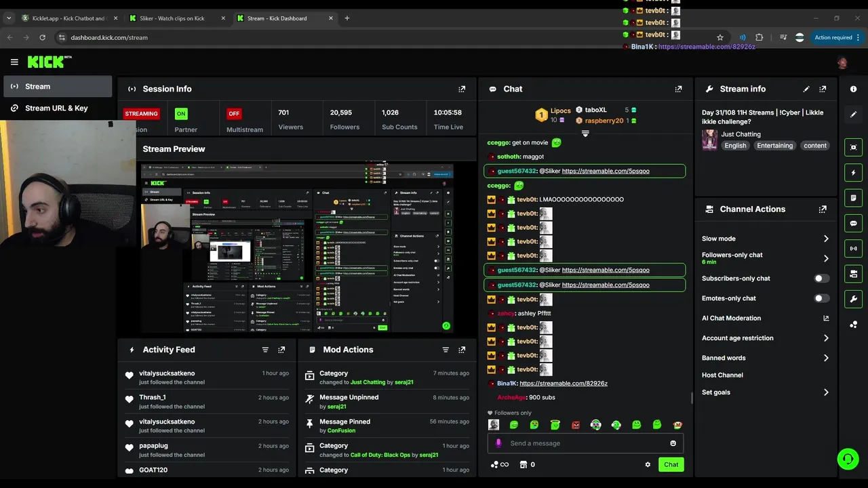Click the purple microphone icon in message box
The width and height of the screenshot is (868, 488).
(x=498, y=443)
